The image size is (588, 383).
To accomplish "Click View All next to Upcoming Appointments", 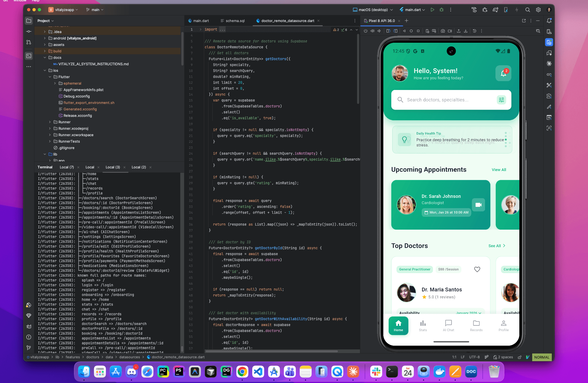I will [499, 169].
